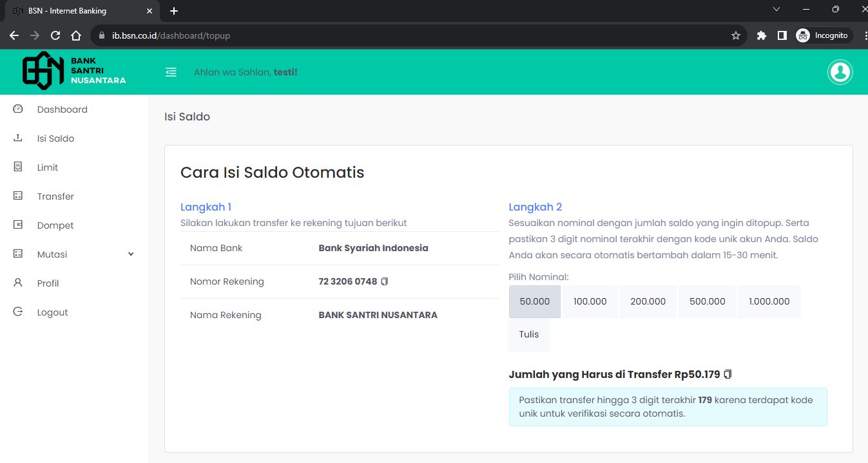Open the user profile avatar
This screenshot has width=868, height=463.
click(x=840, y=72)
